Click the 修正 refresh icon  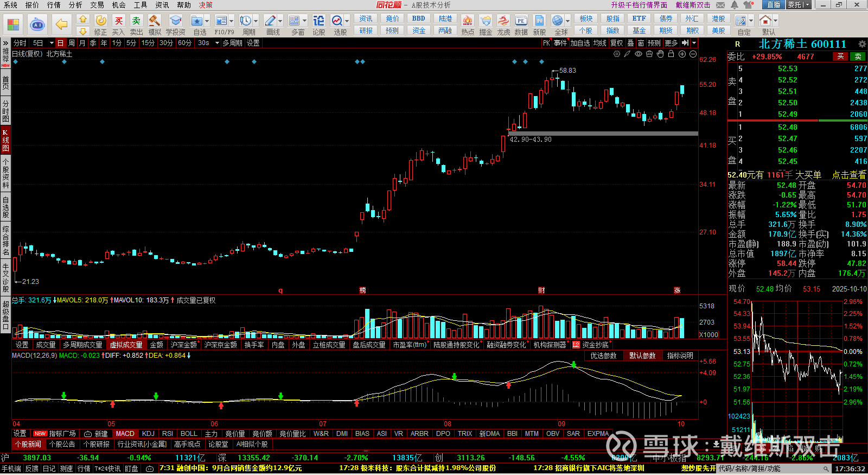[x=101, y=21]
